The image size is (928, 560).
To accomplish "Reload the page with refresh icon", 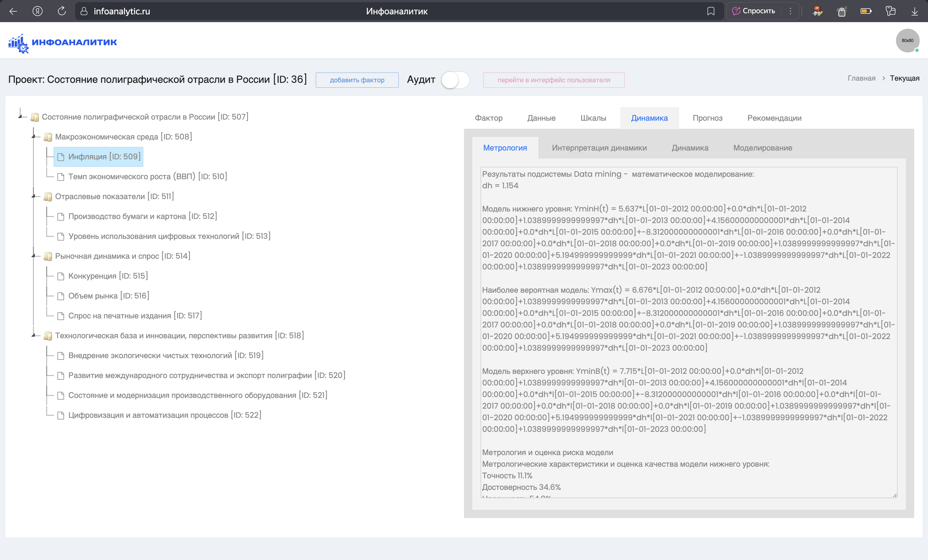I will (x=62, y=11).
